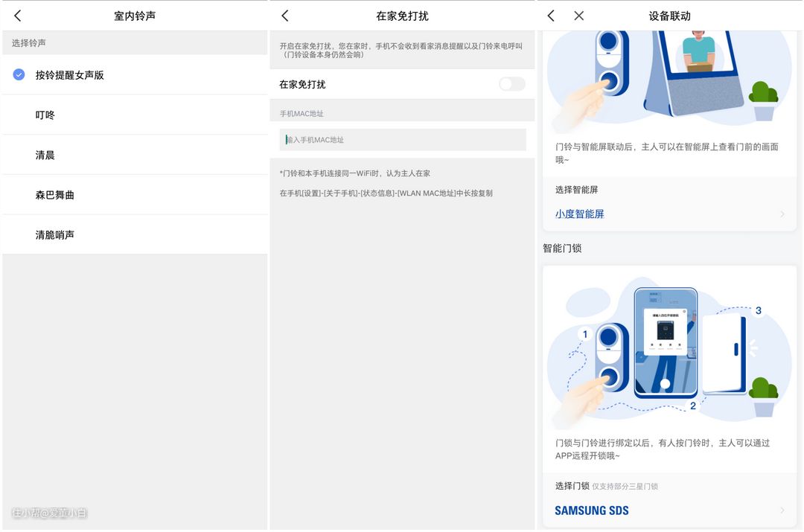804x532 pixels.
Task: Pick the 森巴舞曲 ringtone
Action: coord(55,195)
